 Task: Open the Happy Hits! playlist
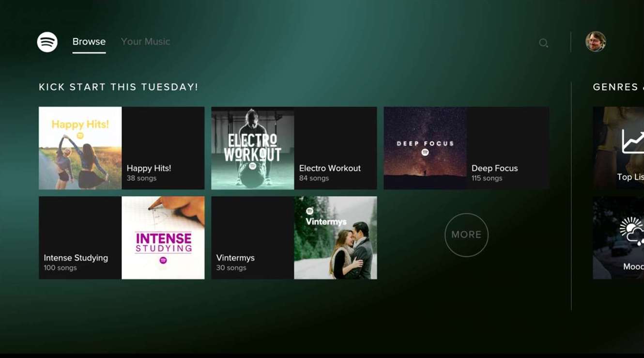coord(121,148)
